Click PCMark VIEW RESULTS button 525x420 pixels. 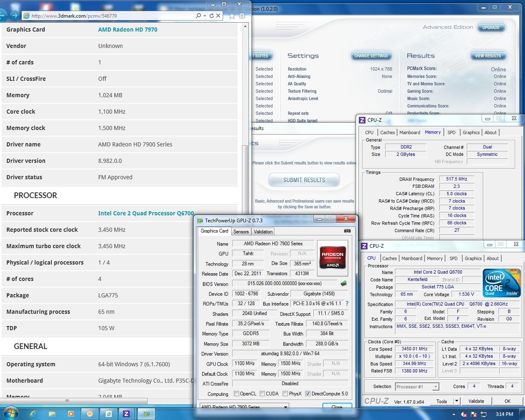(x=488, y=56)
